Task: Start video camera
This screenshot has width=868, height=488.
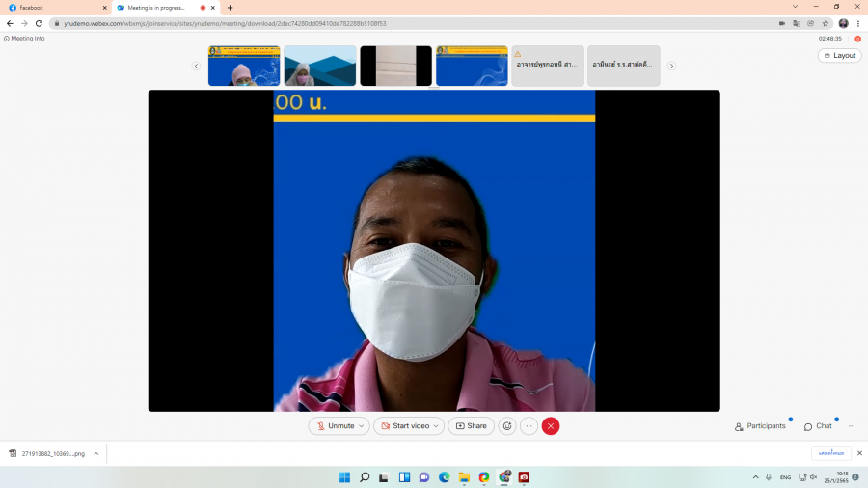Action: tap(404, 426)
